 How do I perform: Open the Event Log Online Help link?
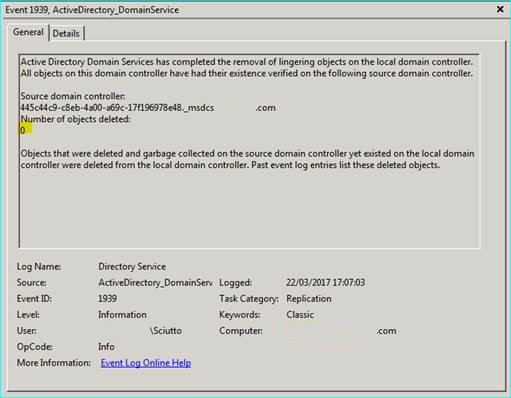146,363
